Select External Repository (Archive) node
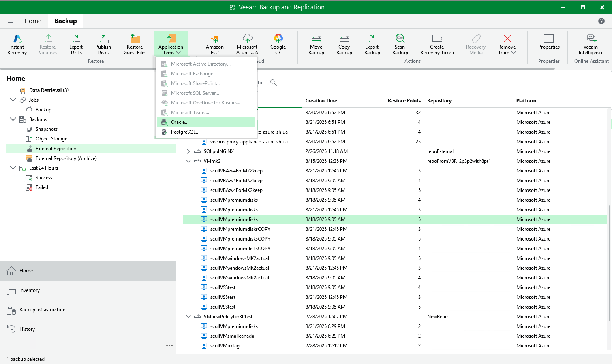The image size is (612, 364). click(x=66, y=158)
